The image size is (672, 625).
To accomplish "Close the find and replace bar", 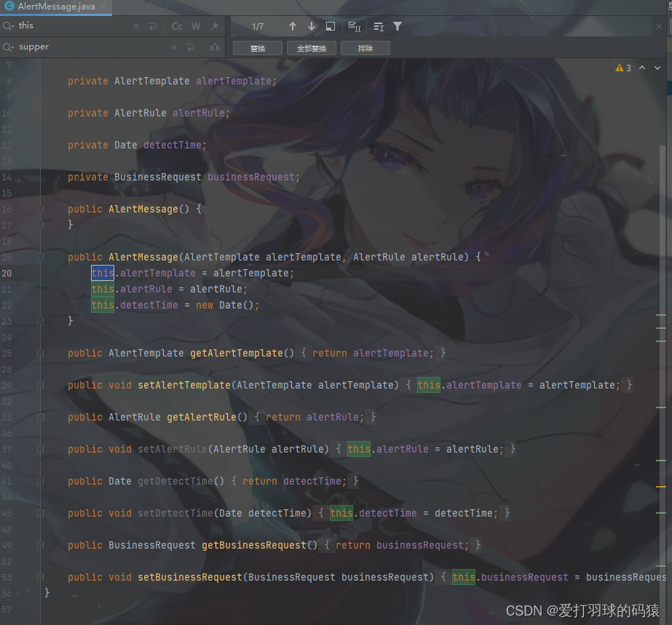I will [659, 27].
